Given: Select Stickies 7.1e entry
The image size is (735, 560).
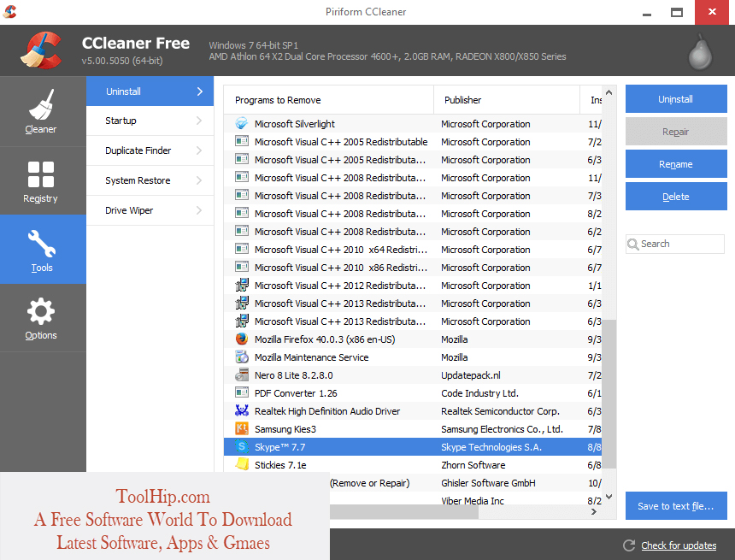Looking at the screenshot, I should (x=413, y=465).
